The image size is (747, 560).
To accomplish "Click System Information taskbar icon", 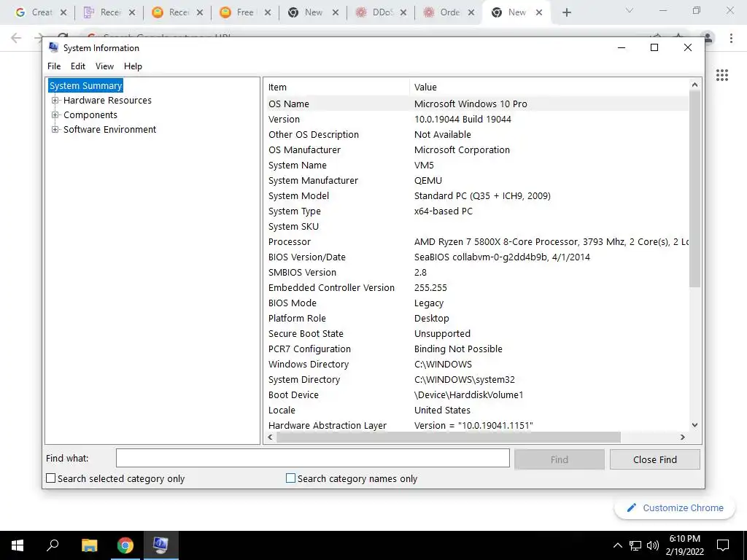I will [160, 545].
